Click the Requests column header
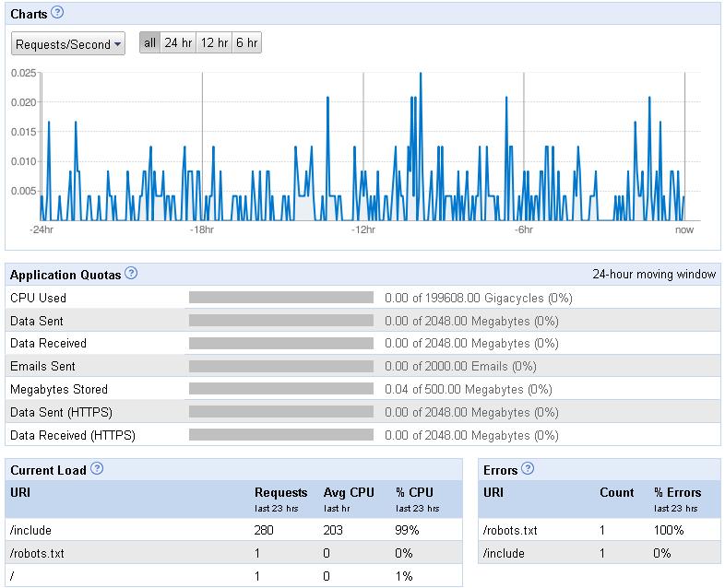The height and width of the screenshot is (588, 725). coord(280,492)
